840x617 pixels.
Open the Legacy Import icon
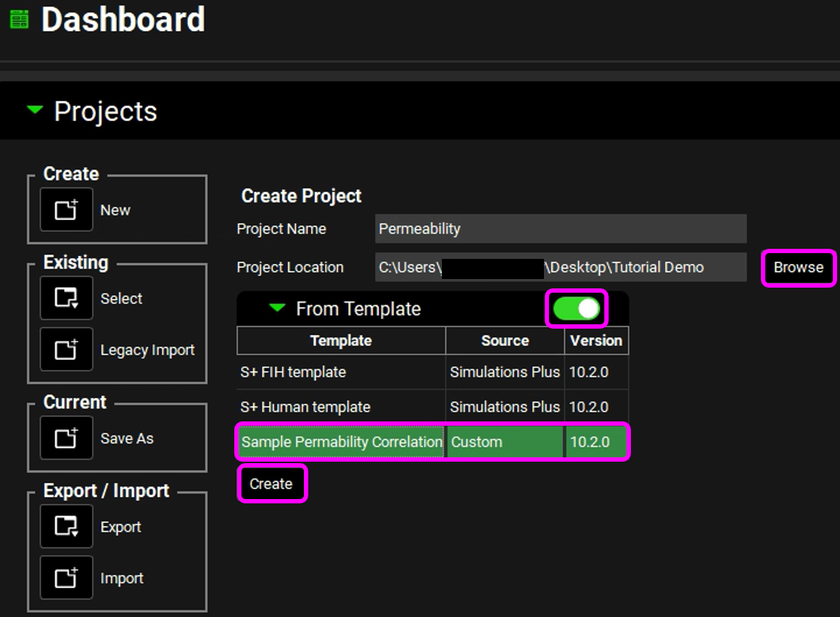pyautogui.click(x=66, y=350)
